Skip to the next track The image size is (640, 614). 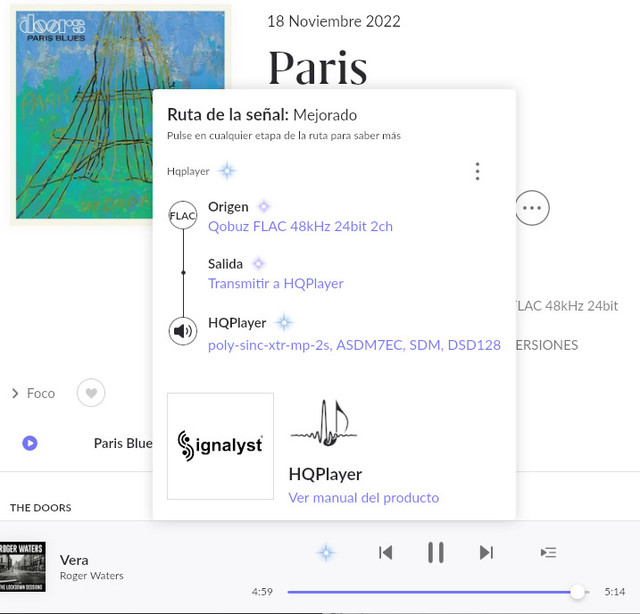486,553
